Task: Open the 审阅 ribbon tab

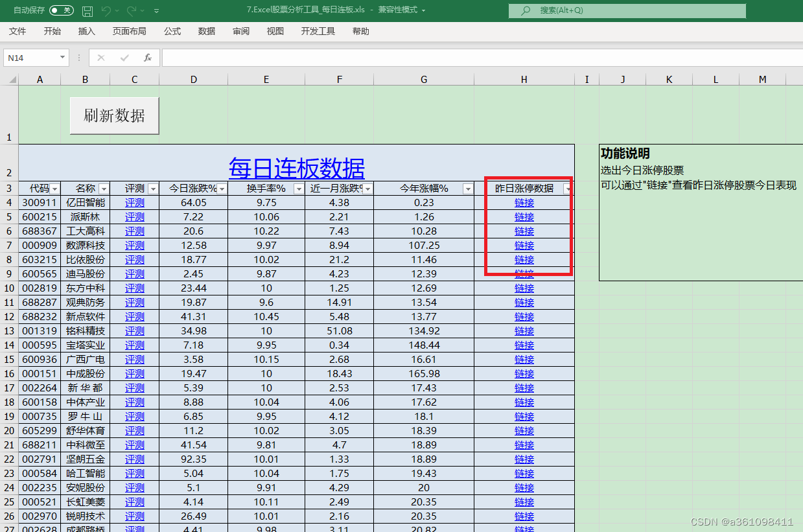Action: pyautogui.click(x=241, y=31)
